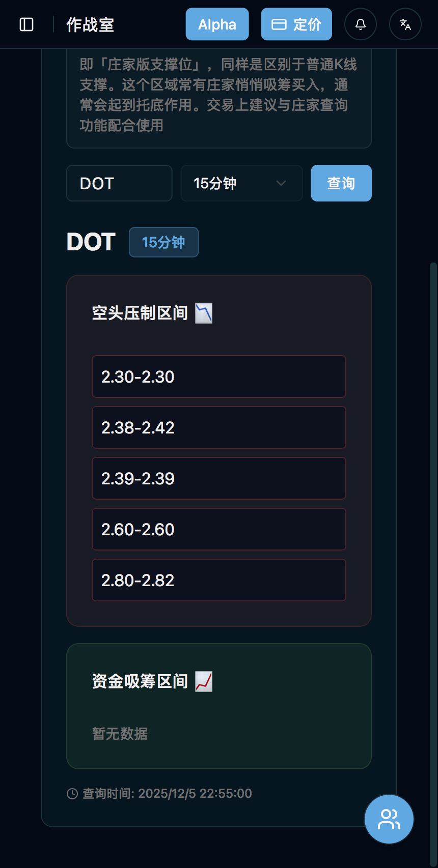
Task: Click the uptrend chart icon
Action: pyautogui.click(x=204, y=681)
